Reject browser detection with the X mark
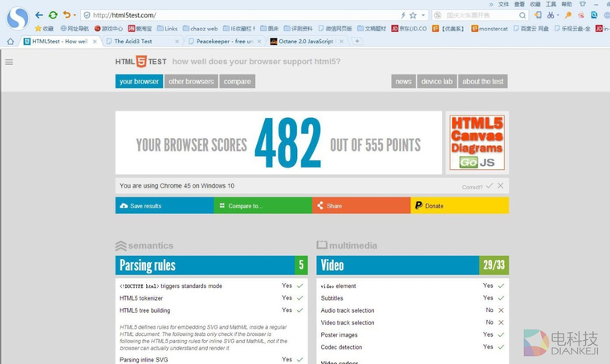Screen dimensions: 610x364 [501, 186]
